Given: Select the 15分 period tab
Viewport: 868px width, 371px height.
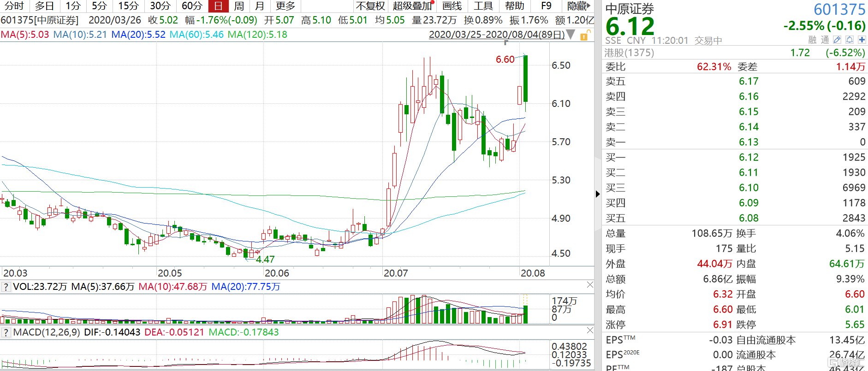Looking at the screenshot, I should [x=128, y=6].
